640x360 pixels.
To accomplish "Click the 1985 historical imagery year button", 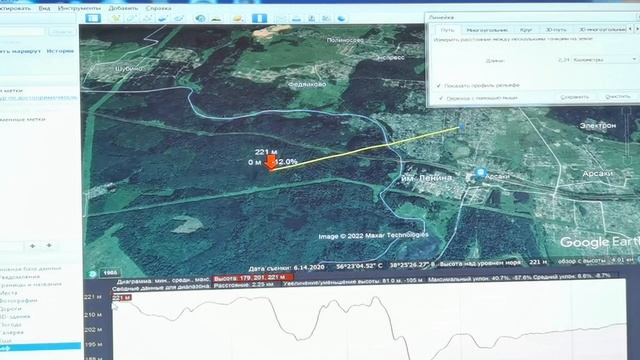I will 109,273.
